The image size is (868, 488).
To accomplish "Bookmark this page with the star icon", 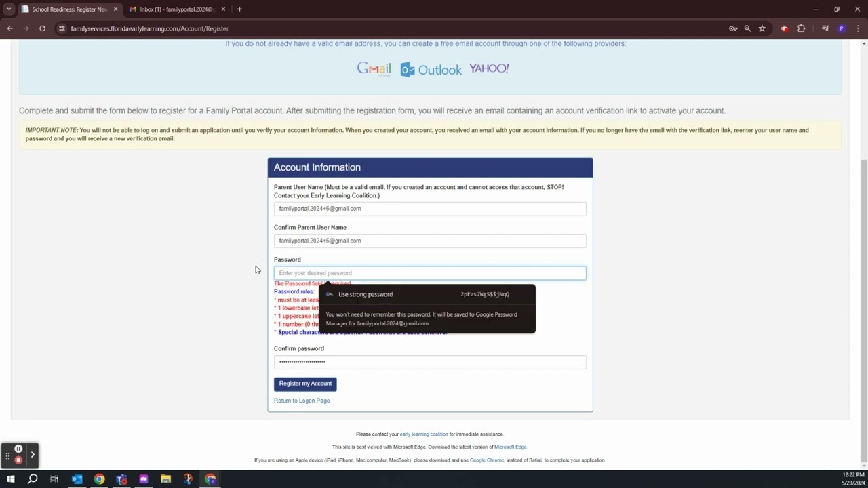I will (762, 28).
